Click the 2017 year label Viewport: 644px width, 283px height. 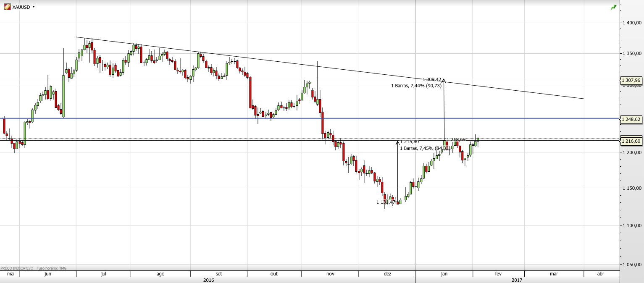coord(517,280)
